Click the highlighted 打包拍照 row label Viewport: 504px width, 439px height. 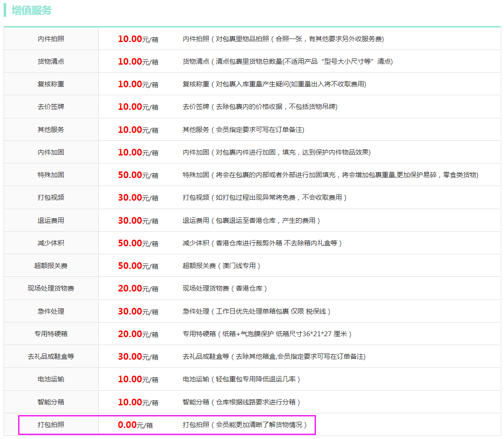[51, 425]
